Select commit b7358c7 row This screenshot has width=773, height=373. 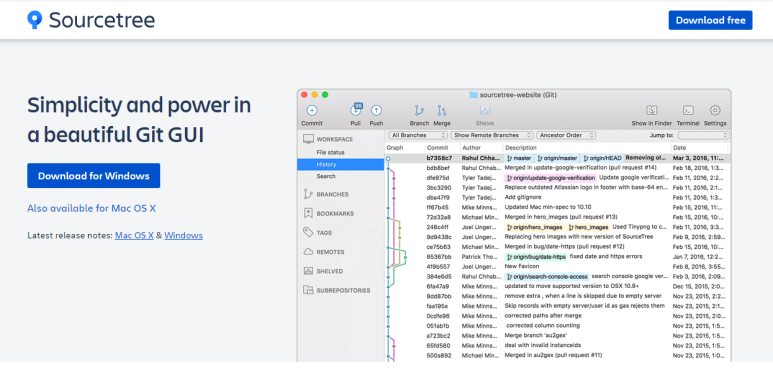click(557, 158)
